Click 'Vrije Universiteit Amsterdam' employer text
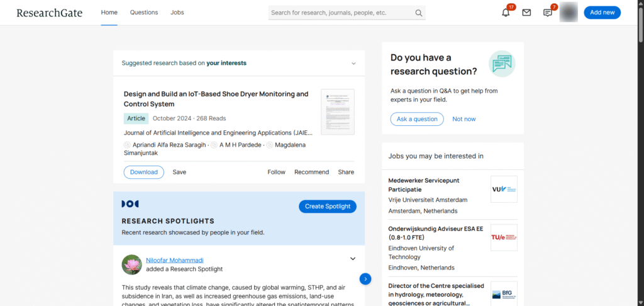 point(428,200)
